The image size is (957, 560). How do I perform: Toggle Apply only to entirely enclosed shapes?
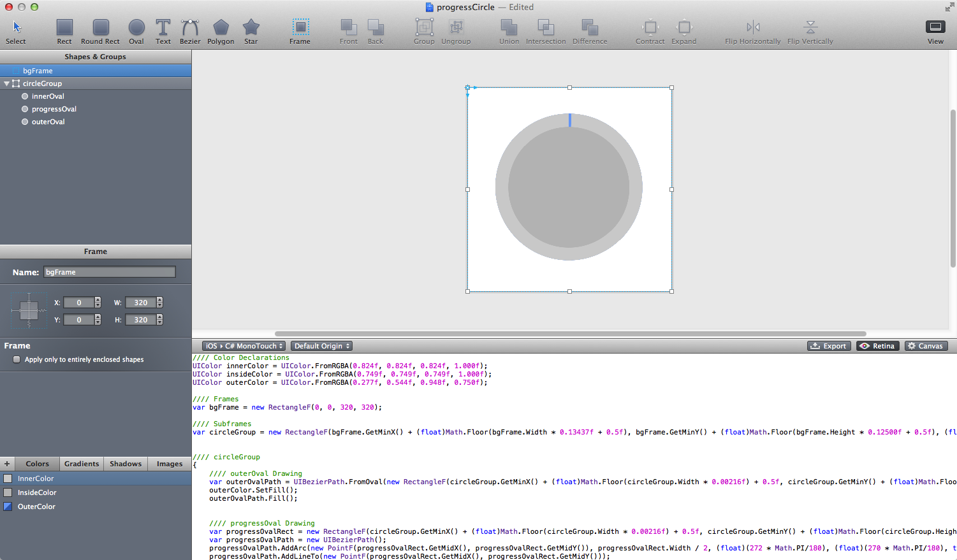pos(17,359)
